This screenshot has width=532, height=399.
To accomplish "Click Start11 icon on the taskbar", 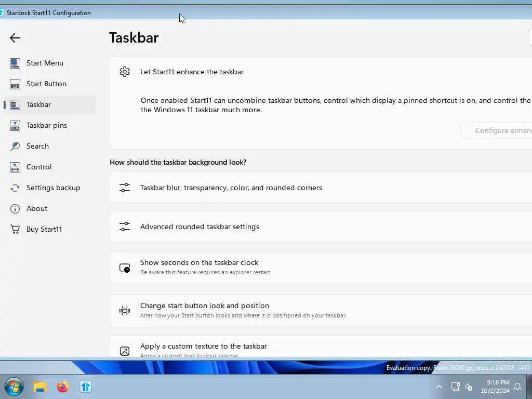I will pos(86,387).
